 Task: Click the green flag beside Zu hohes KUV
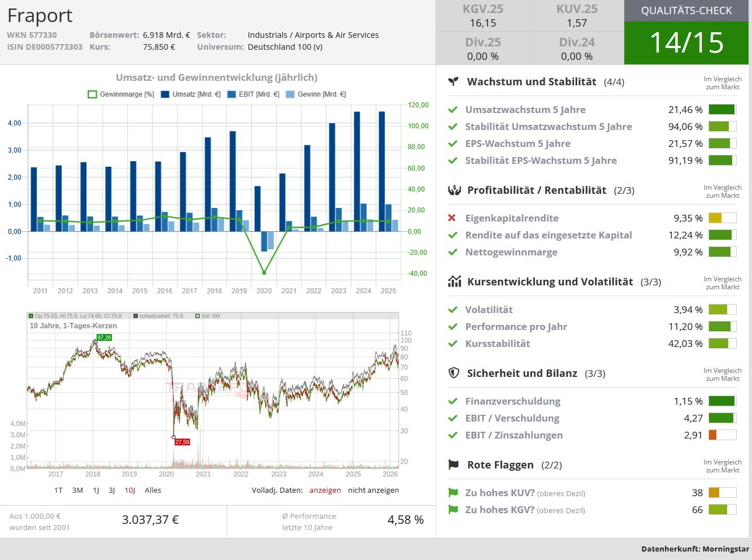pyautogui.click(x=453, y=493)
